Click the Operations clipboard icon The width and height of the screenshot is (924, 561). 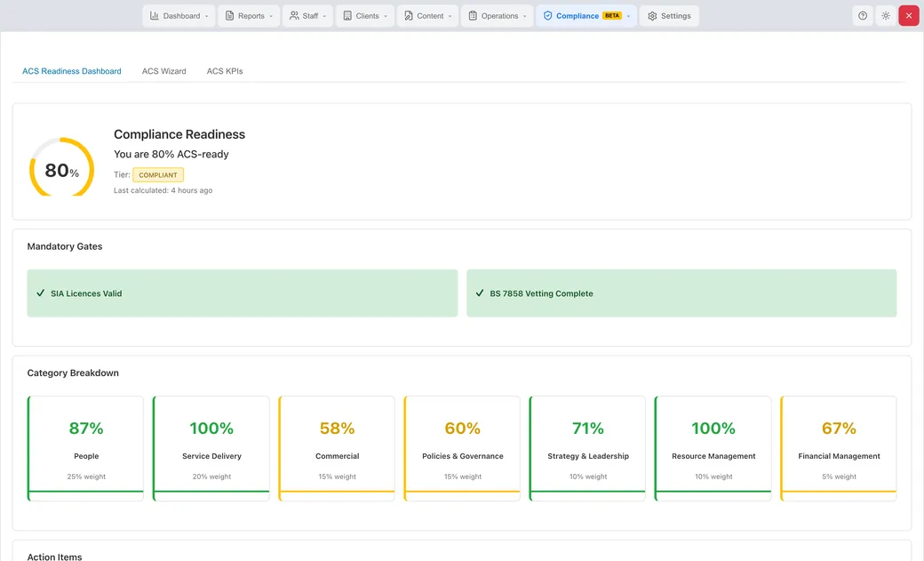(473, 16)
